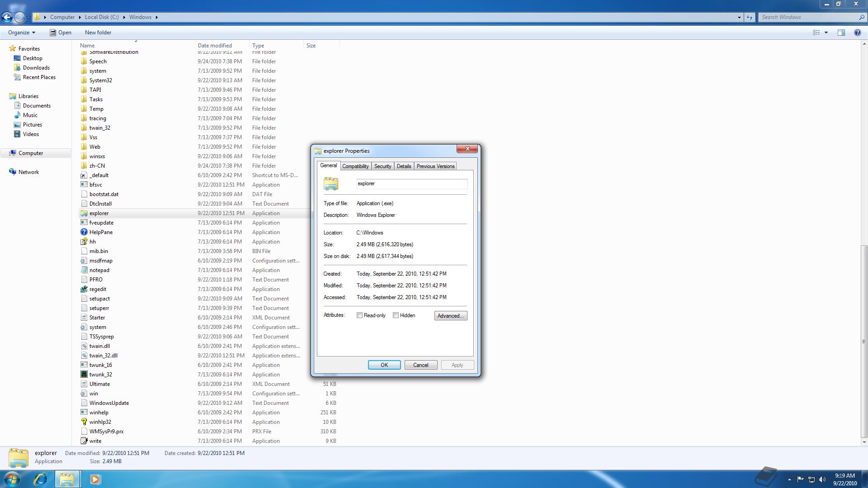868x488 pixels.
Task: Click the change view icon
Action: [816, 33]
